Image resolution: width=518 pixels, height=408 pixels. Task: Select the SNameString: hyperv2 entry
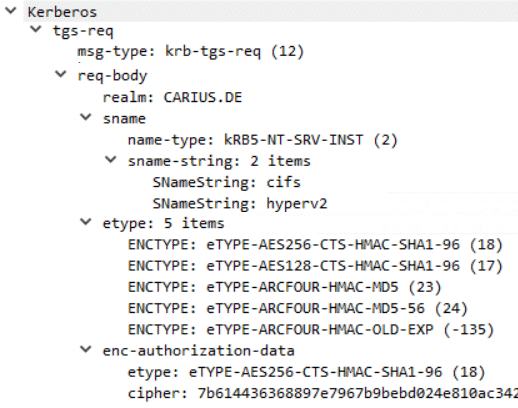pos(240,204)
